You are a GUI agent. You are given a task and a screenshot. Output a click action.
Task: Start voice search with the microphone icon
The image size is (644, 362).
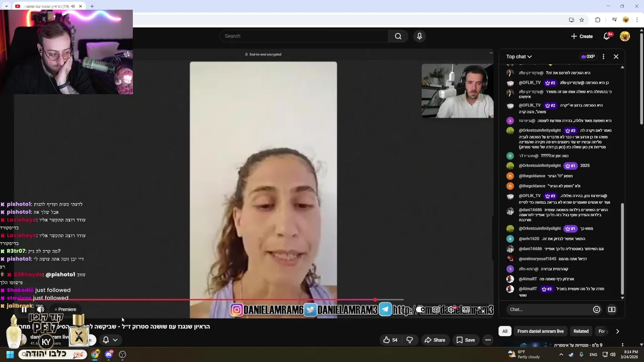[x=419, y=36]
